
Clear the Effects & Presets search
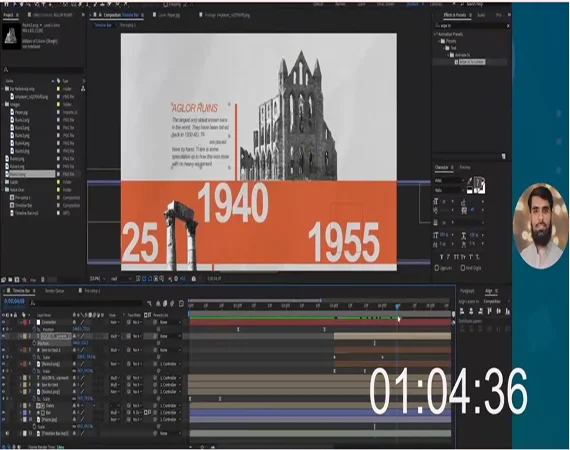pos(508,26)
